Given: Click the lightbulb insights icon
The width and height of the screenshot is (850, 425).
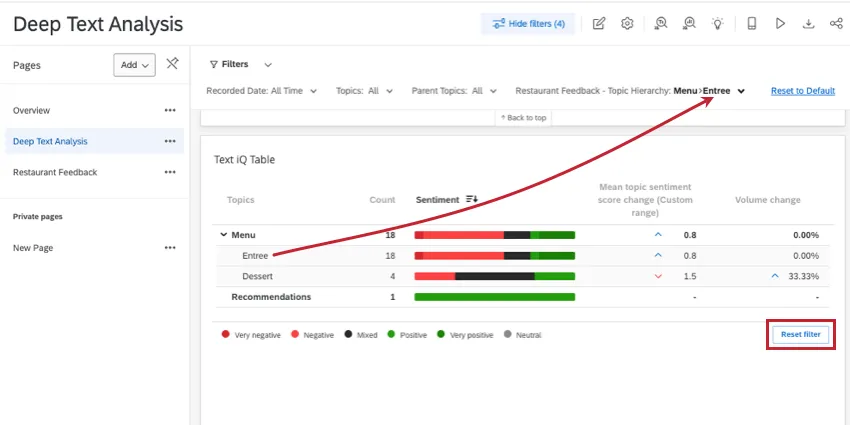Looking at the screenshot, I should tap(717, 23).
